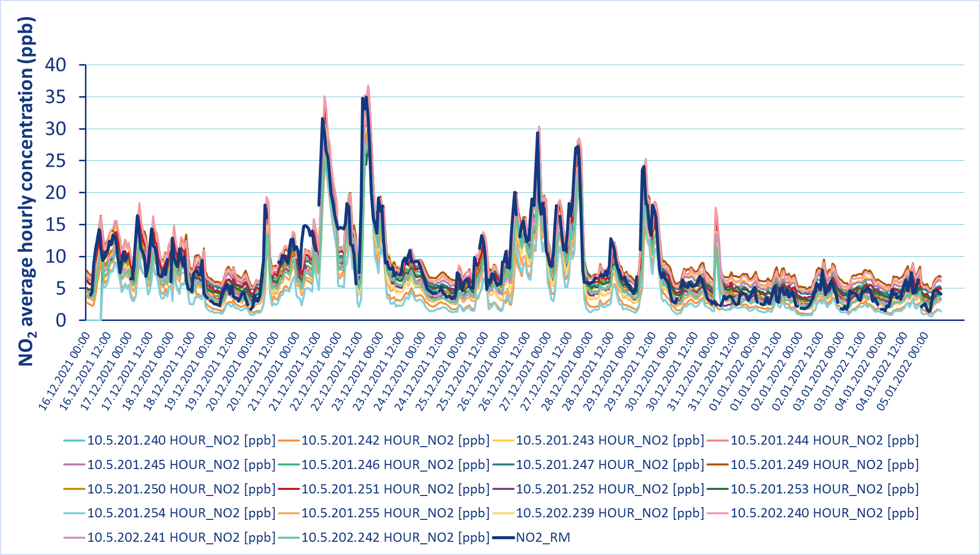This screenshot has height=555, width=980.
Task: Click the 10.5.202.239 HOUR_NO2 legend label
Action: [x=610, y=513]
